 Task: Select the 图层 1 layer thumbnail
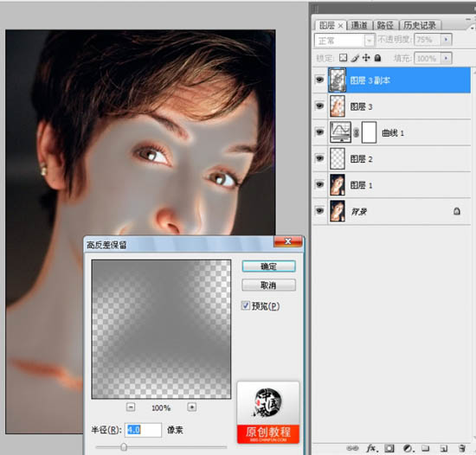pyautogui.click(x=338, y=184)
